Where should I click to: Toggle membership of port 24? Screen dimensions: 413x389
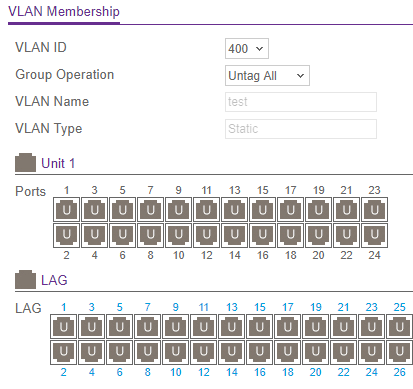(x=374, y=235)
